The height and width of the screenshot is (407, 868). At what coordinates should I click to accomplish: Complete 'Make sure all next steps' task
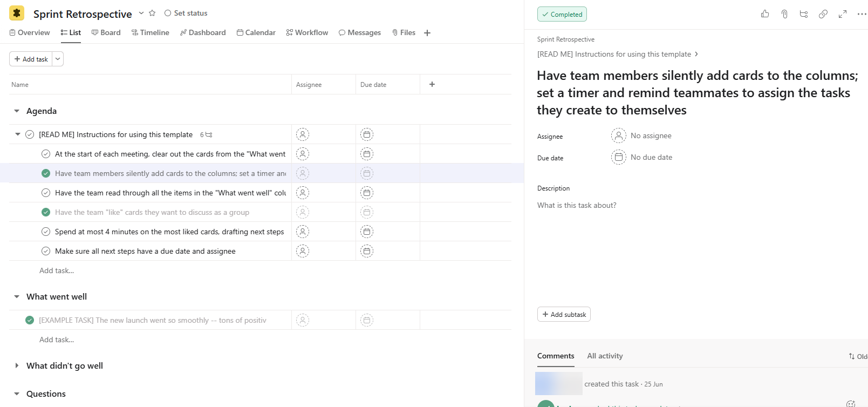46,251
